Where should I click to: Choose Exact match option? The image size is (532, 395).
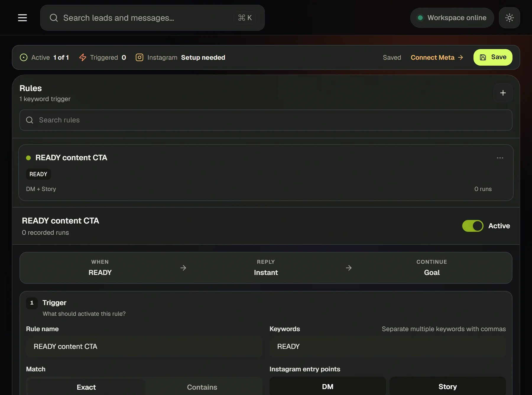coord(86,387)
